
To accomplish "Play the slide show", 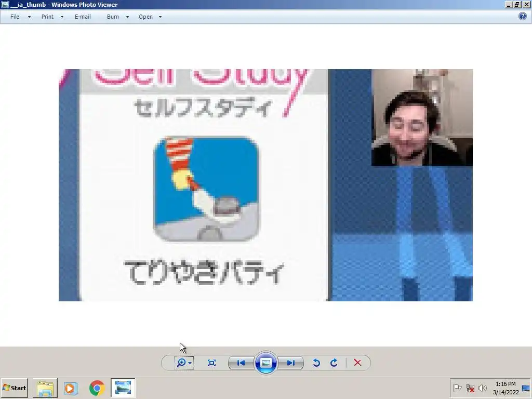I will (x=265, y=363).
